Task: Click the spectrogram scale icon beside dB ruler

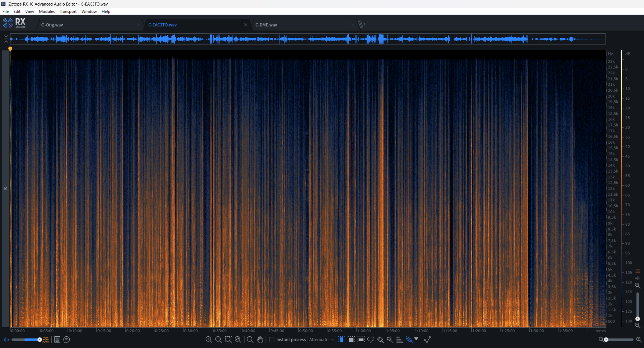Action: coord(638,271)
